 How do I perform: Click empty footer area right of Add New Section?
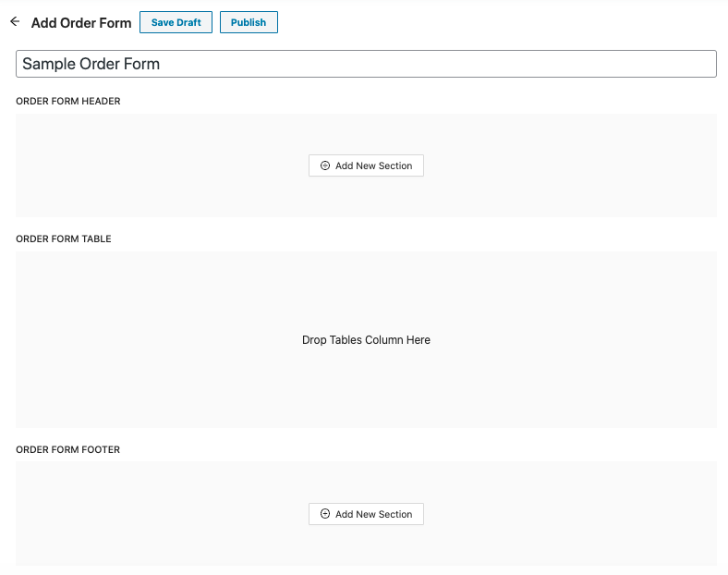click(573, 514)
